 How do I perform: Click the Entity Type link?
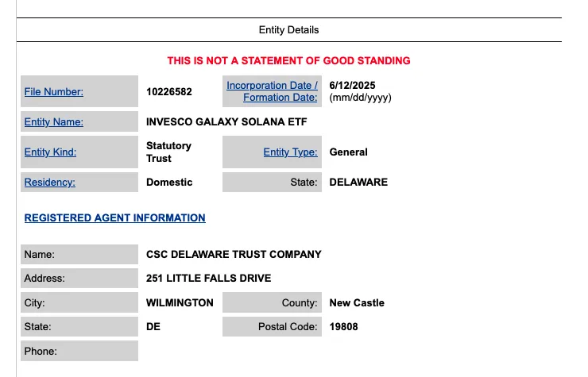[x=290, y=152]
